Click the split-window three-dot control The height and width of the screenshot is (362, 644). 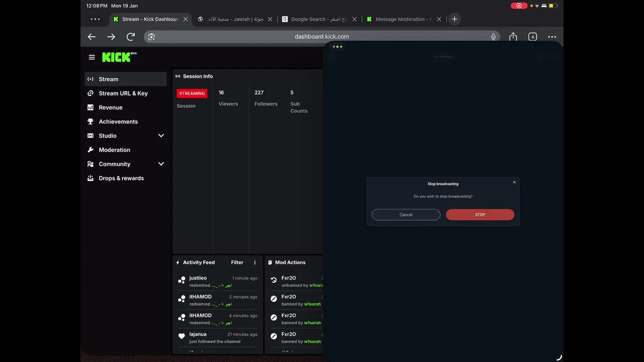pyautogui.click(x=337, y=47)
